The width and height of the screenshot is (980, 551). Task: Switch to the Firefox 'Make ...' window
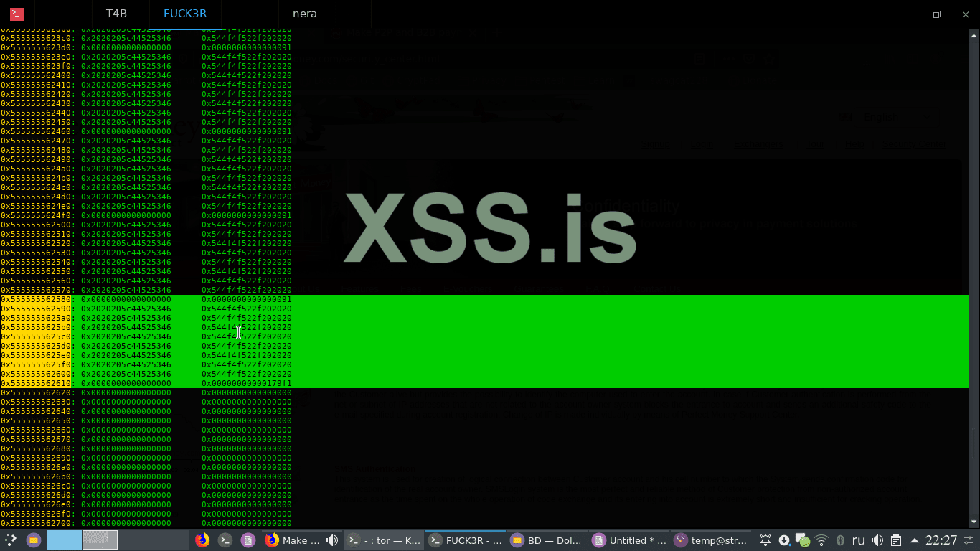pos(293,540)
